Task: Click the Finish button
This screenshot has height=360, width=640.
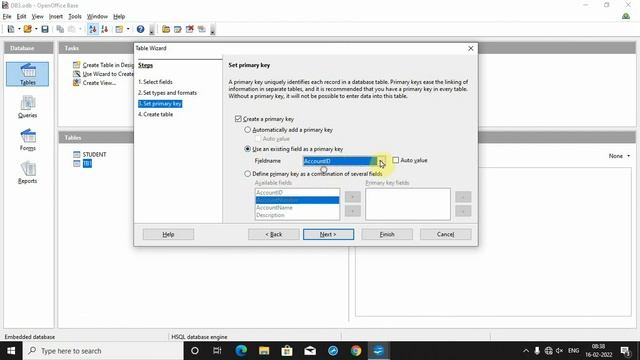Action: point(387,234)
